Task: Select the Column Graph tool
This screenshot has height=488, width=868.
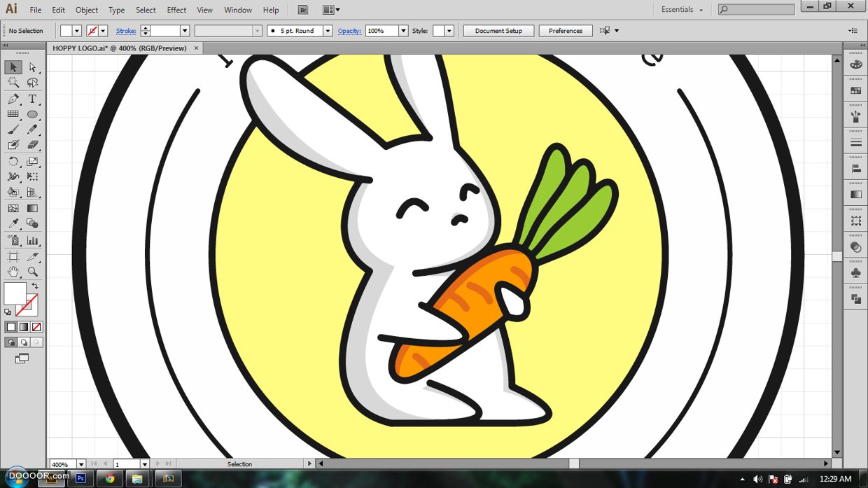Action: coord(32,240)
